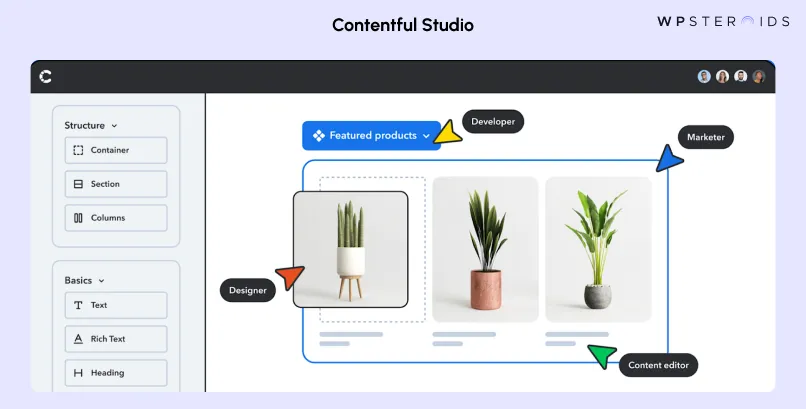The height and width of the screenshot is (409, 806).
Task: Click the Content editor label
Action: 658,365
